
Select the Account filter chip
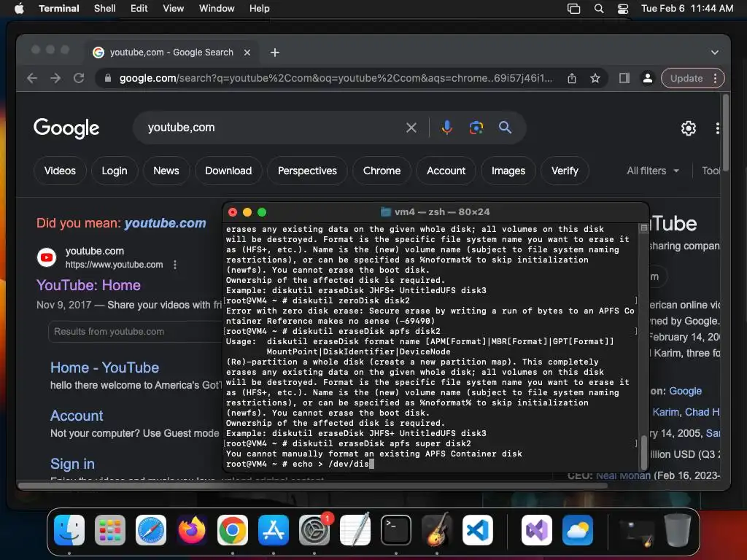(x=446, y=171)
